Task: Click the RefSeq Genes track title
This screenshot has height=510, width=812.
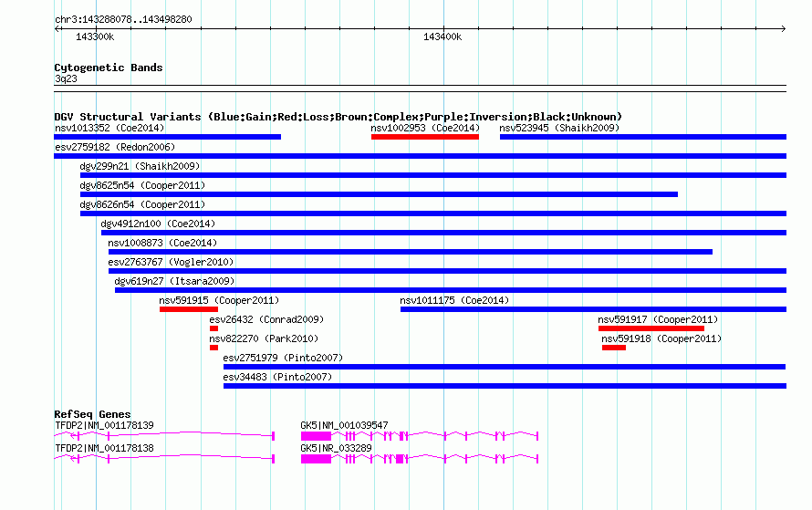Action: 92,414
